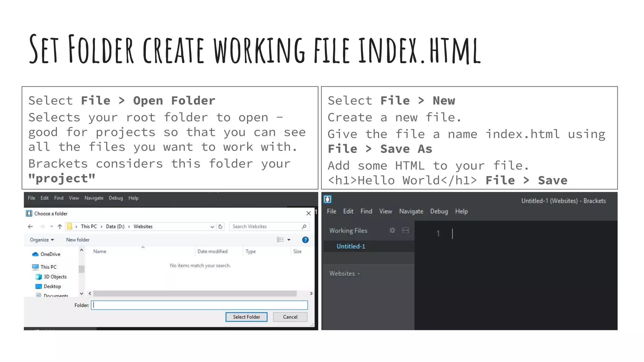Open View menu in Untitled-1 Brackets window
The width and height of the screenshot is (644, 362).
(x=386, y=211)
